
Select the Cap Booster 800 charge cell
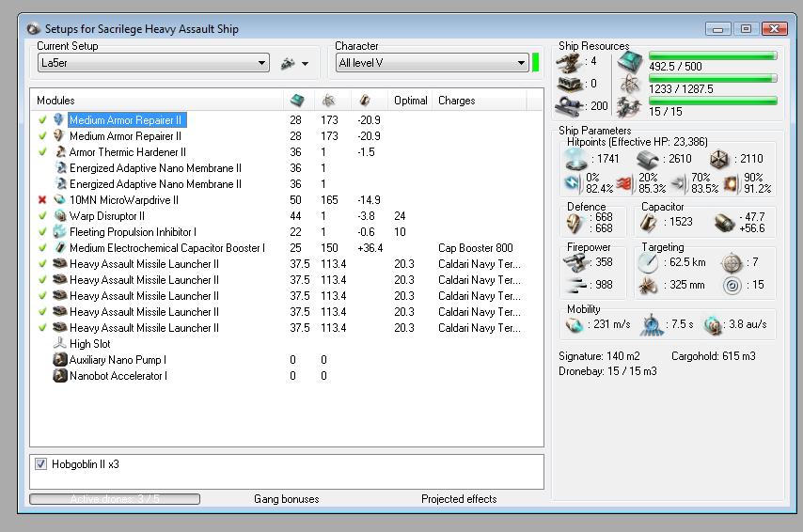[475, 248]
